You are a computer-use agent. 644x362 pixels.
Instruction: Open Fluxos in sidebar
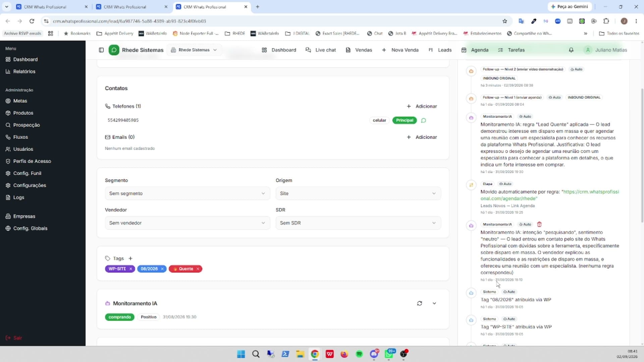coord(17,137)
